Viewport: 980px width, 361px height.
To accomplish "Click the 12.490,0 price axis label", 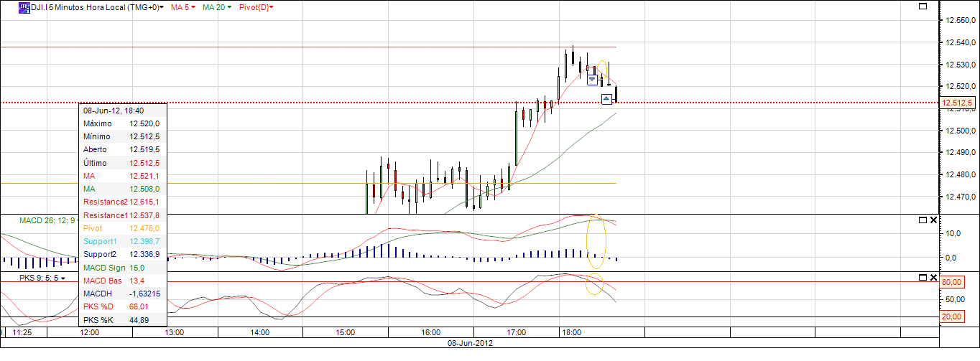I will click(961, 152).
